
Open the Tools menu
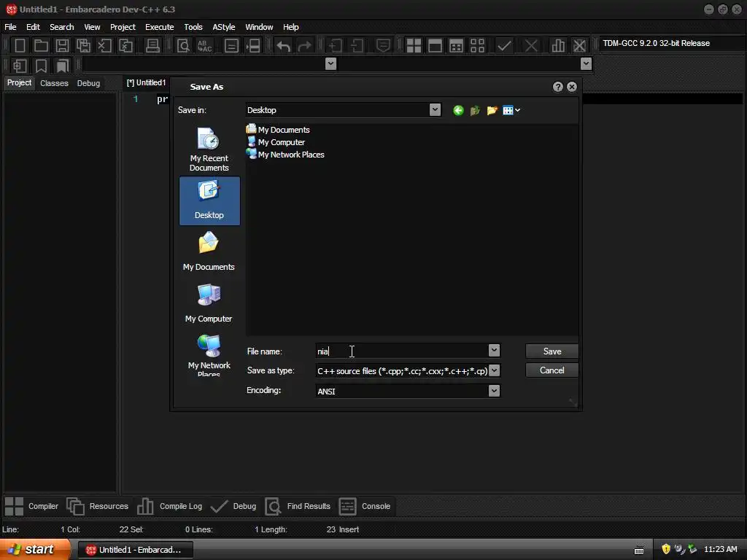193,27
